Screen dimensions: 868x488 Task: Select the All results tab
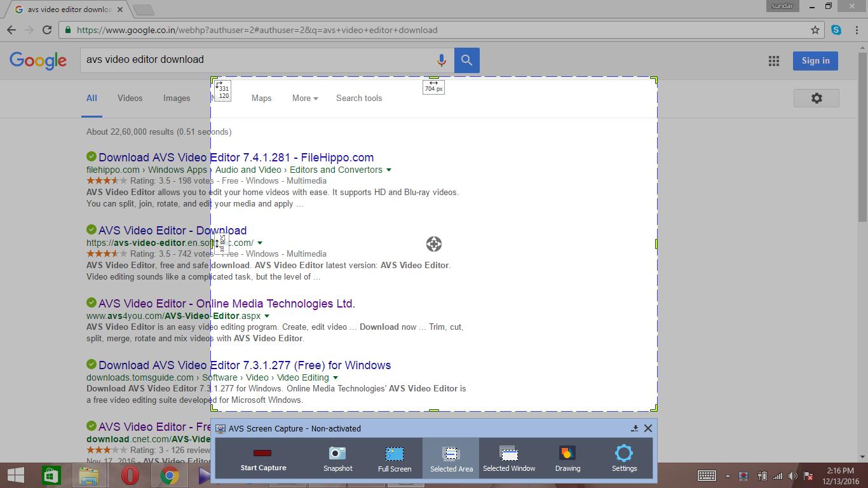92,98
